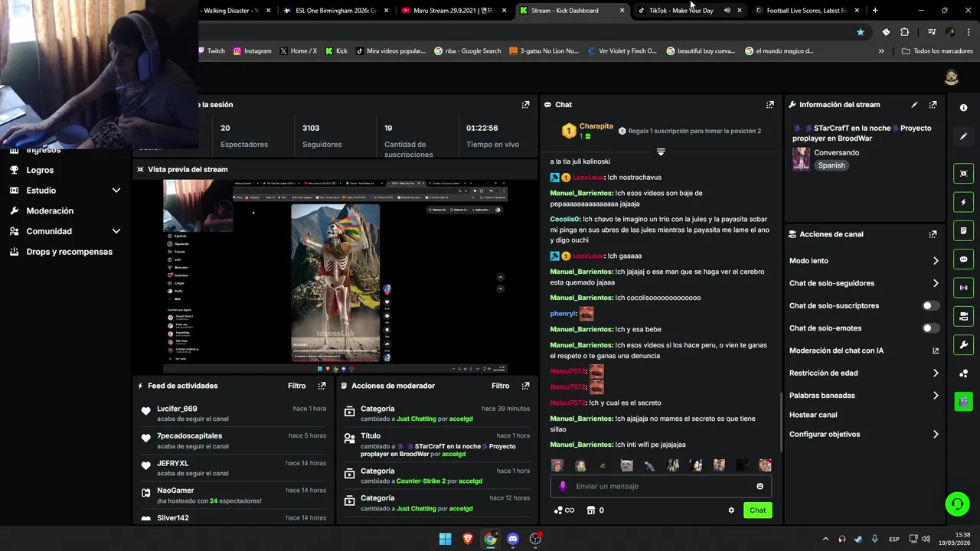Mute the TikTok tab audio icon
The image size is (980, 551).
click(x=727, y=11)
